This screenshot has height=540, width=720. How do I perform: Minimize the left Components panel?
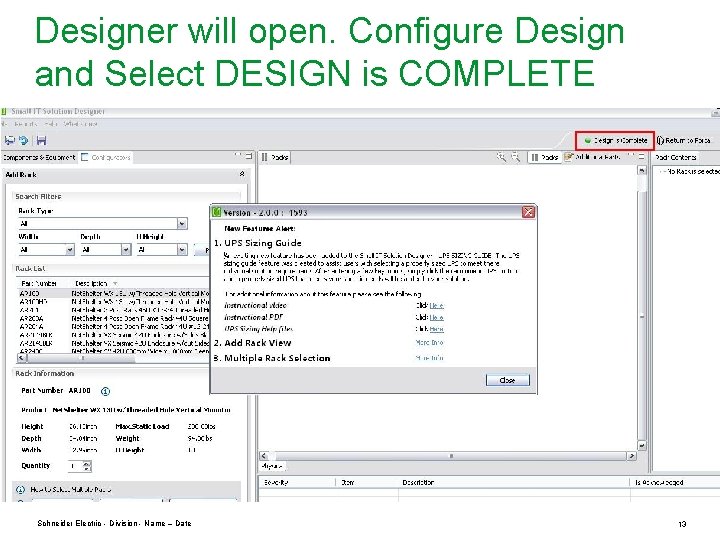238,156
